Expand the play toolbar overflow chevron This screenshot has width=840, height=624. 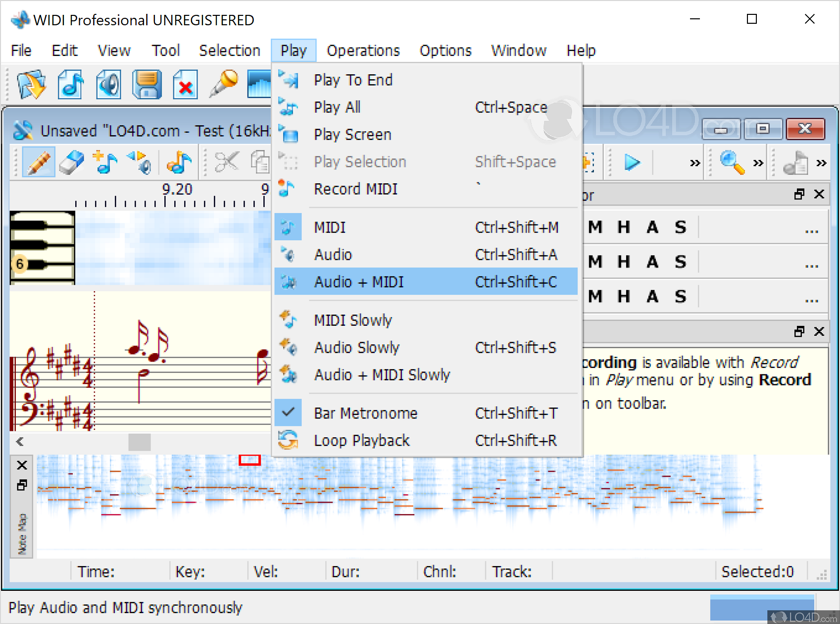pyautogui.click(x=695, y=163)
